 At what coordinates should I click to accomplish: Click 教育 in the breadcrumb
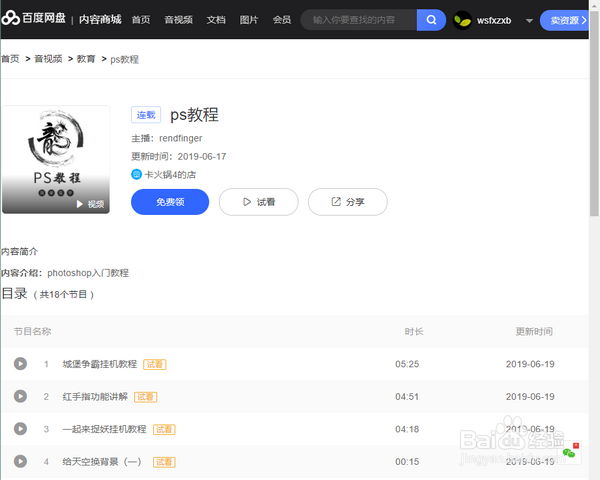[x=86, y=59]
